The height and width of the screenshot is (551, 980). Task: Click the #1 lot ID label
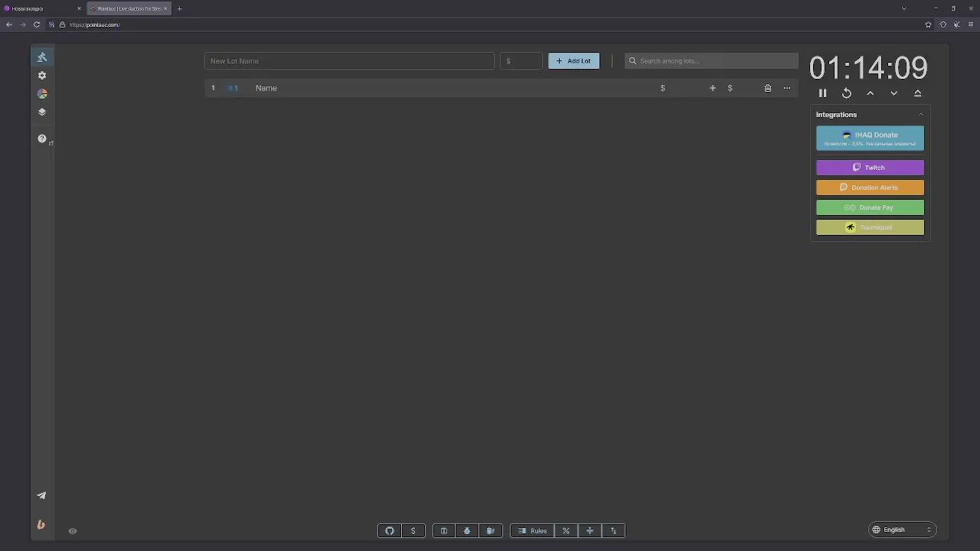pos(234,88)
